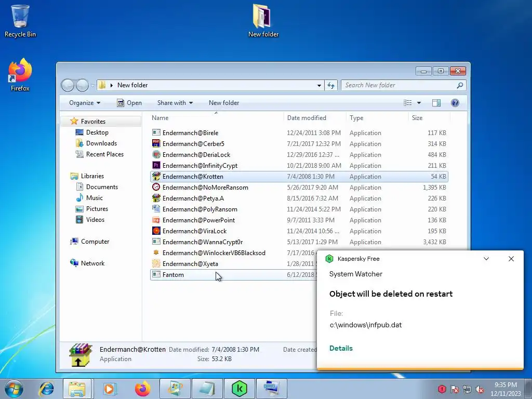Open Music library in sidebar
Screen dimensions: 532x399
[94, 198]
